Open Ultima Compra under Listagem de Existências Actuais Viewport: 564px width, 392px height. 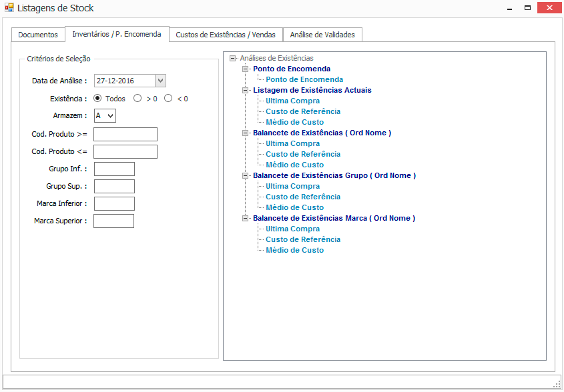coord(292,101)
